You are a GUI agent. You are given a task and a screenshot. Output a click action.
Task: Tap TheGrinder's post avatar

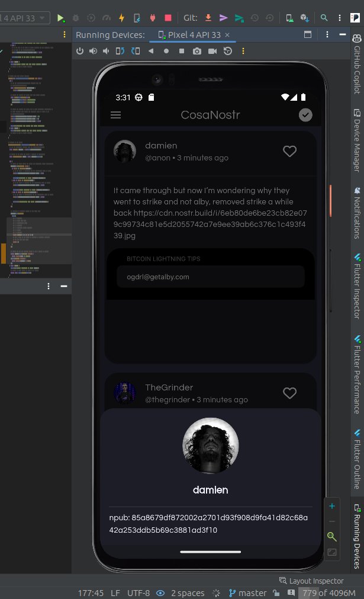[125, 393]
